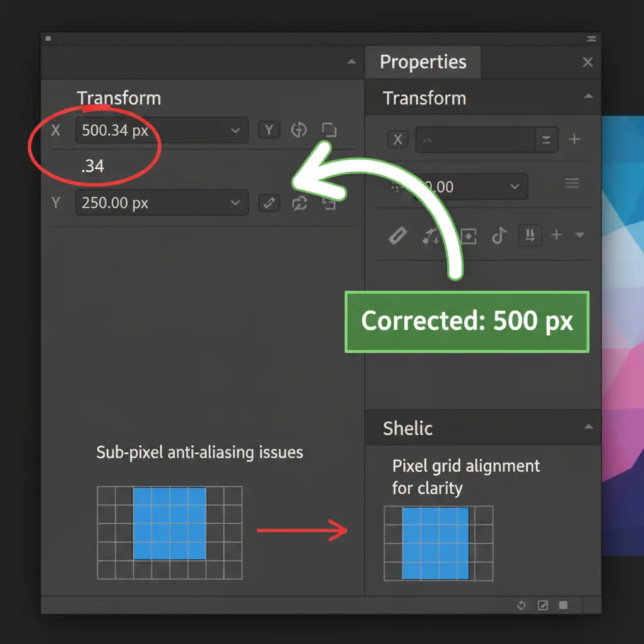Click the circular icon beside the X field
Viewport: 644px width, 644px height.
pos(299,130)
